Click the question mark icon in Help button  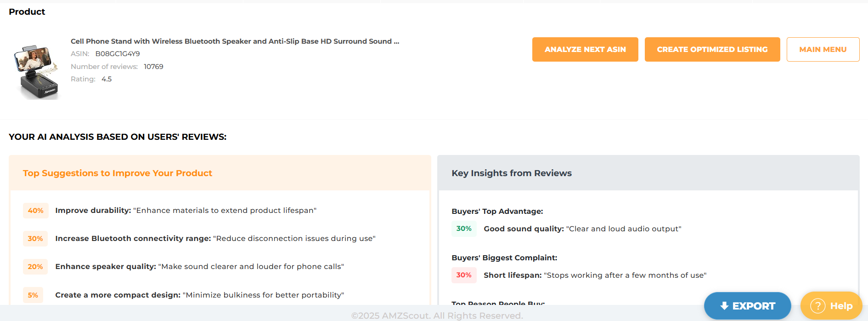tap(817, 305)
